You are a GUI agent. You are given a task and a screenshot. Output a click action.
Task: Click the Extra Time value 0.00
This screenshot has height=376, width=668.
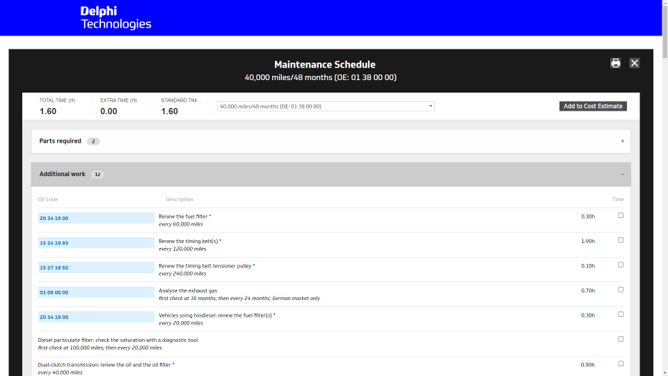coord(109,111)
